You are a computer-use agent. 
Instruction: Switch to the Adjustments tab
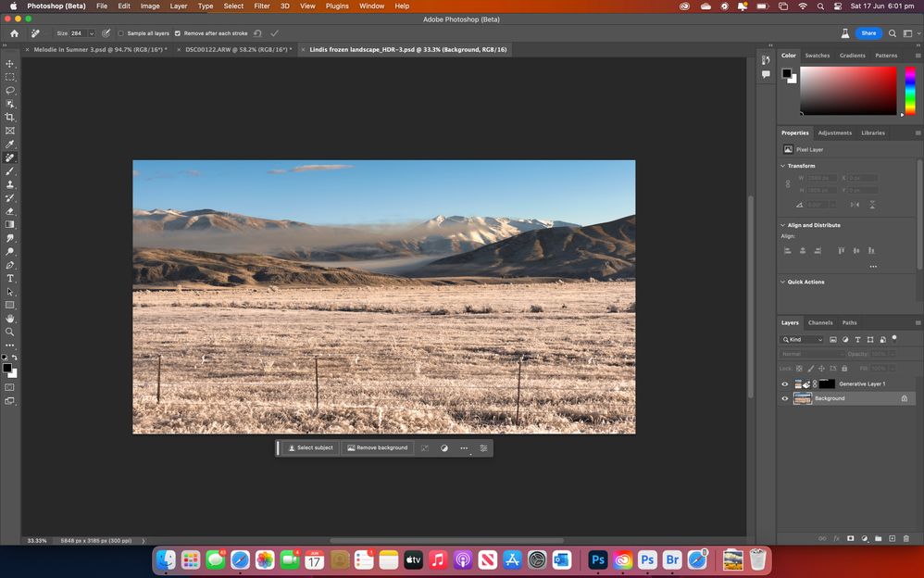point(835,132)
